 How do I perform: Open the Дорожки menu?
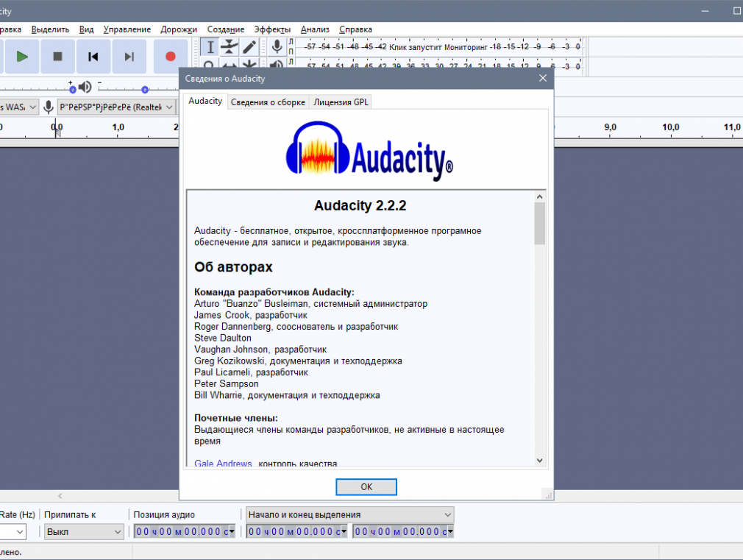click(179, 29)
